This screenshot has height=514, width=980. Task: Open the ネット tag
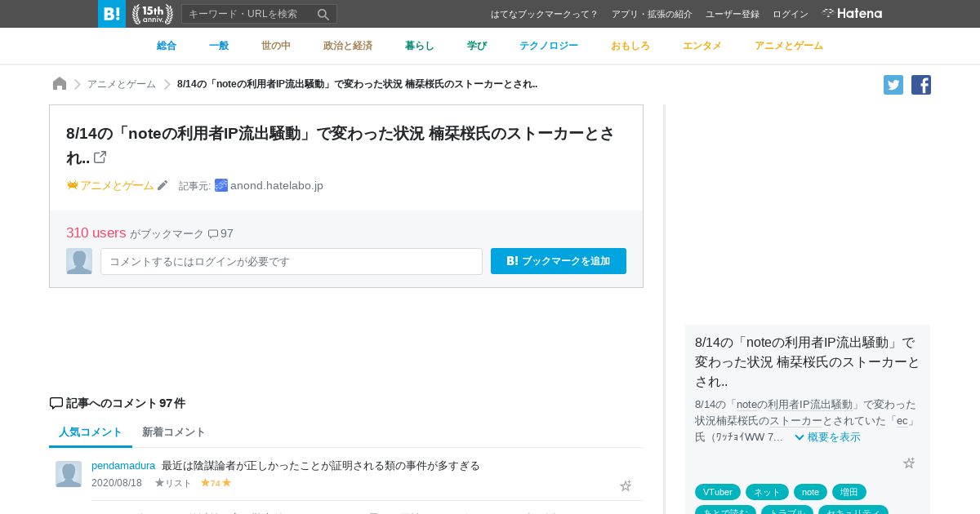click(x=767, y=492)
